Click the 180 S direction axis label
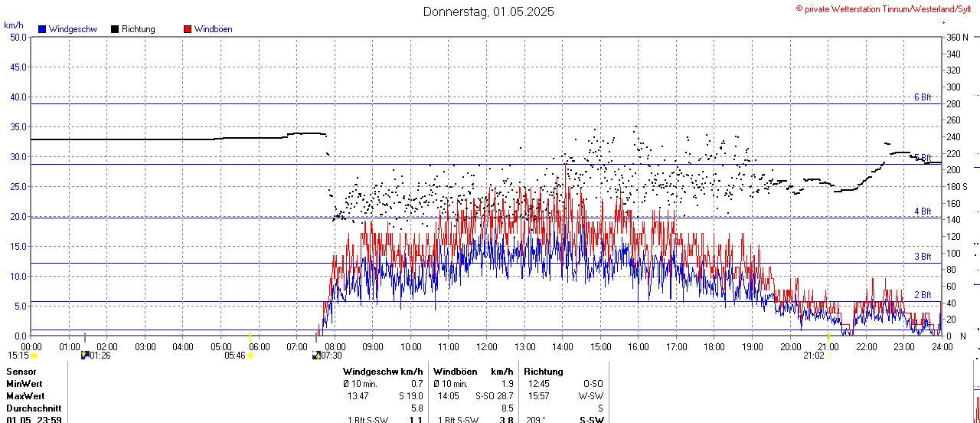This screenshot has width=980, height=423. (x=957, y=186)
